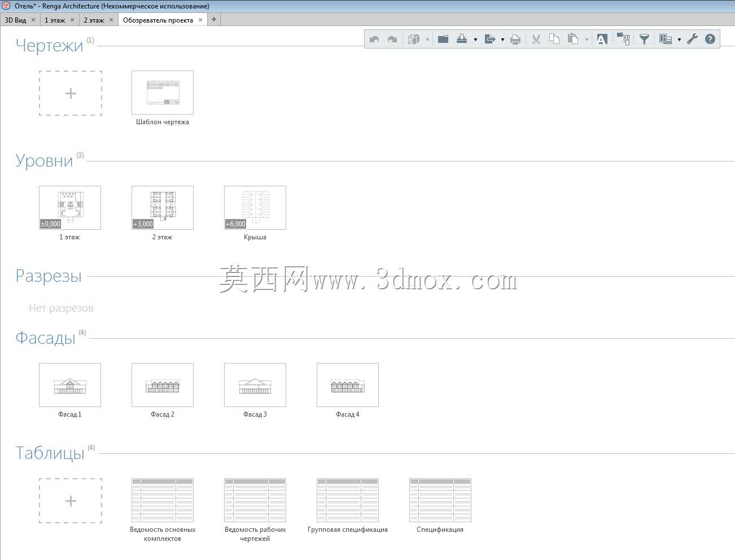Image resolution: width=735 pixels, height=560 pixels.
Task: Open Ведомость основных комплектов table
Action: pos(163,500)
